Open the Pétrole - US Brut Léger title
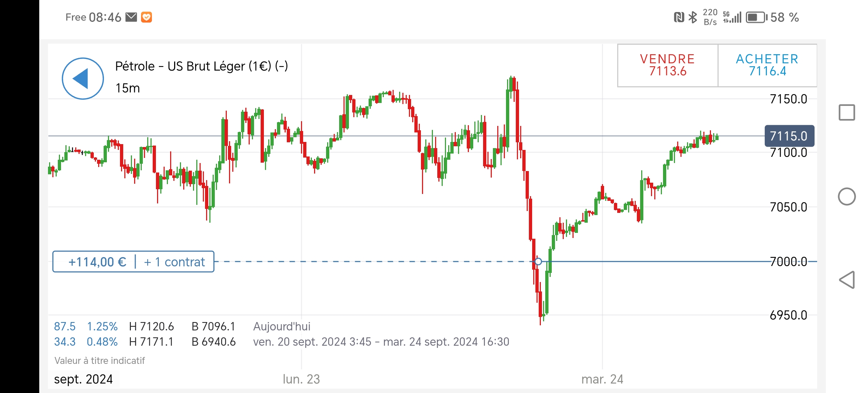This screenshot has height=393, width=868. 201,66
